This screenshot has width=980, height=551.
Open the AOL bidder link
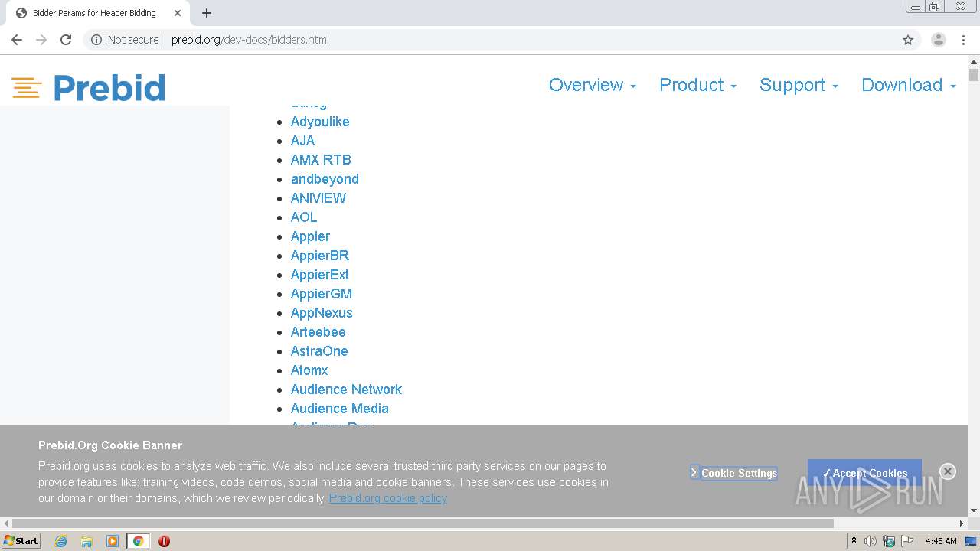point(304,217)
